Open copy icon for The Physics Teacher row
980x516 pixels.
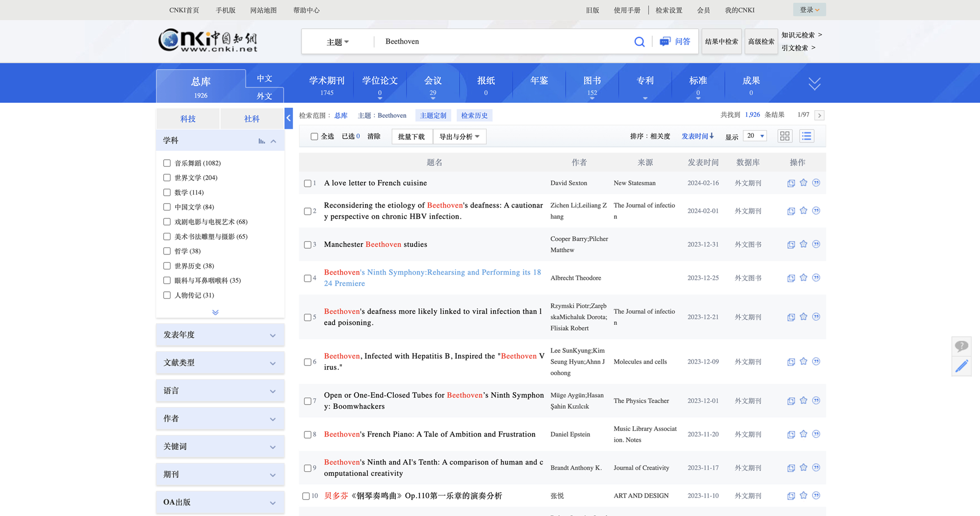[x=791, y=401]
